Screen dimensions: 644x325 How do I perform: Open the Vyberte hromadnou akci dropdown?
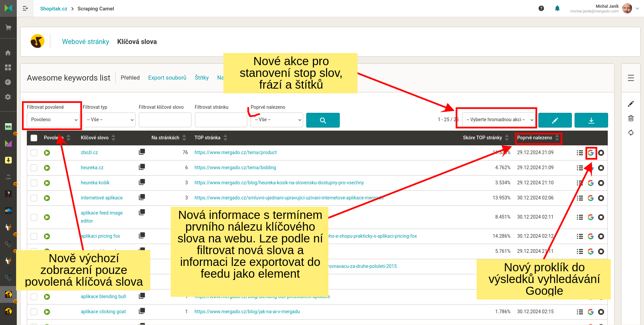coord(499,120)
